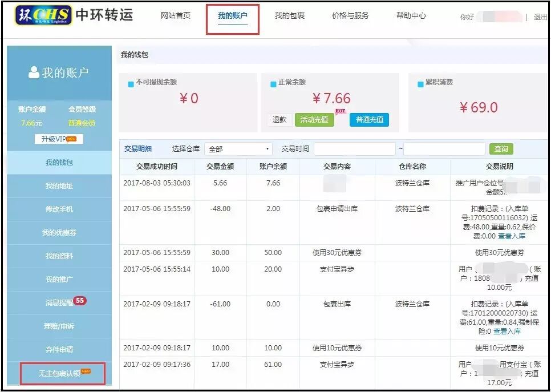Open 我的优惠券 sidebar item
The height and width of the screenshot is (392, 551).
[59, 233]
